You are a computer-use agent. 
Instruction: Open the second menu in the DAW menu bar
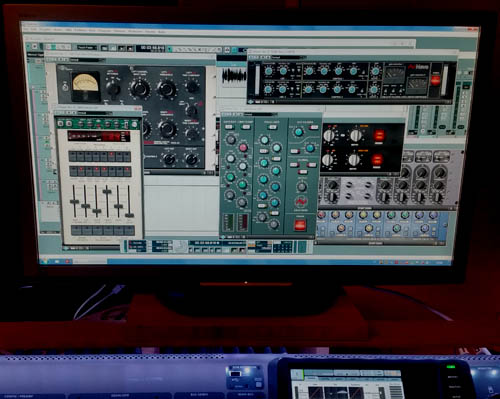point(34,30)
